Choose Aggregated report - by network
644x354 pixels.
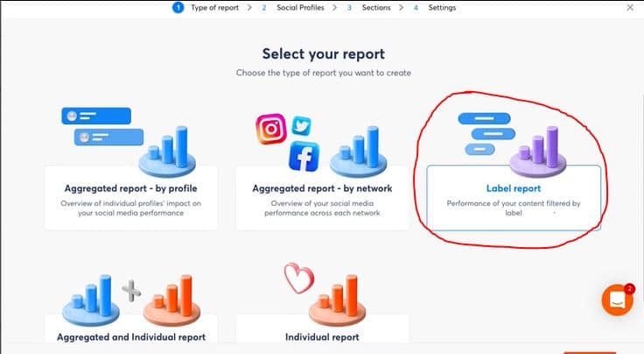[322, 198]
